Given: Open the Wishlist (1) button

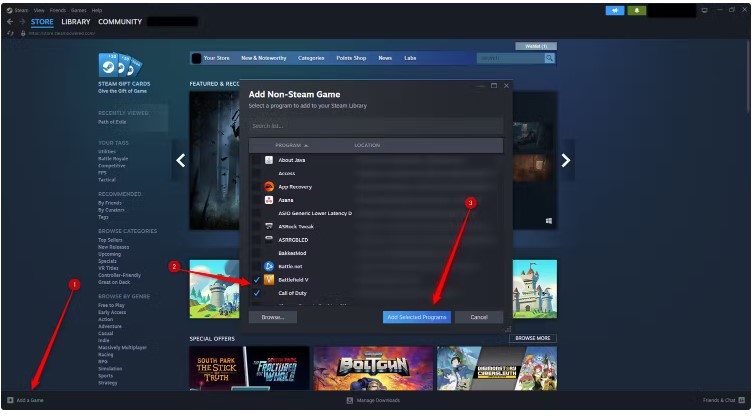Looking at the screenshot, I should pos(536,46).
